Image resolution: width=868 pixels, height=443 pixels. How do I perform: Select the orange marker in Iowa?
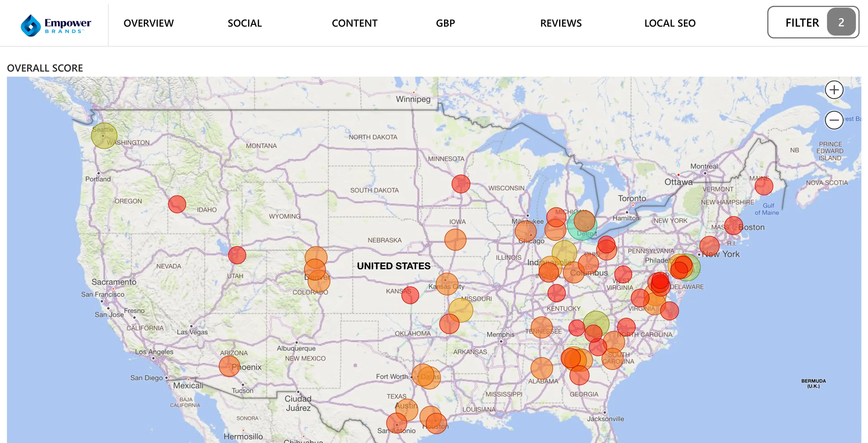pyautogui.click(x=455, y=240)
